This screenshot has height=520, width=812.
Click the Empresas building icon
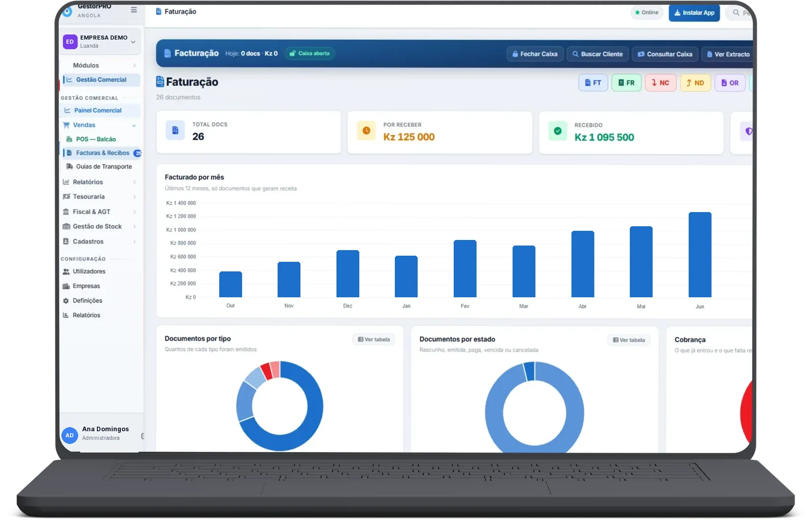pos(66,286)
